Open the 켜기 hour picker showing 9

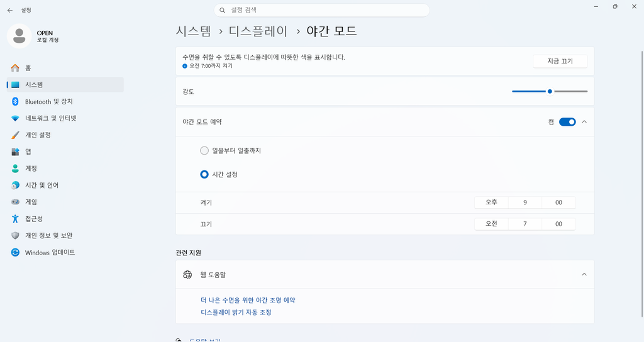coord(525,202)
